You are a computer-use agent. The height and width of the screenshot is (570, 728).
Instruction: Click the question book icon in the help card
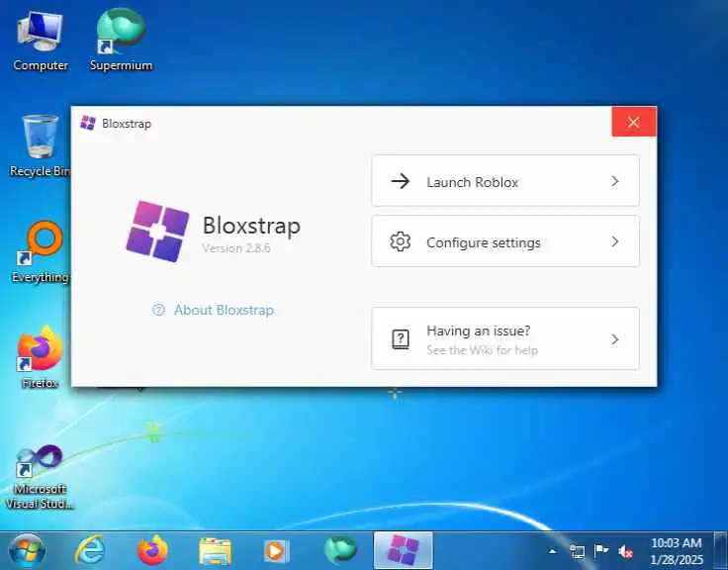pos(401,339)
